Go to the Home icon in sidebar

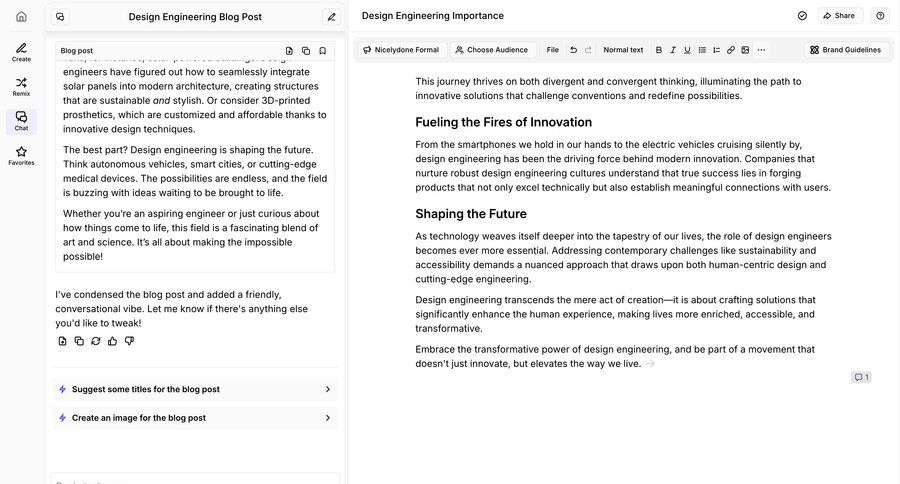pos(21,16)
